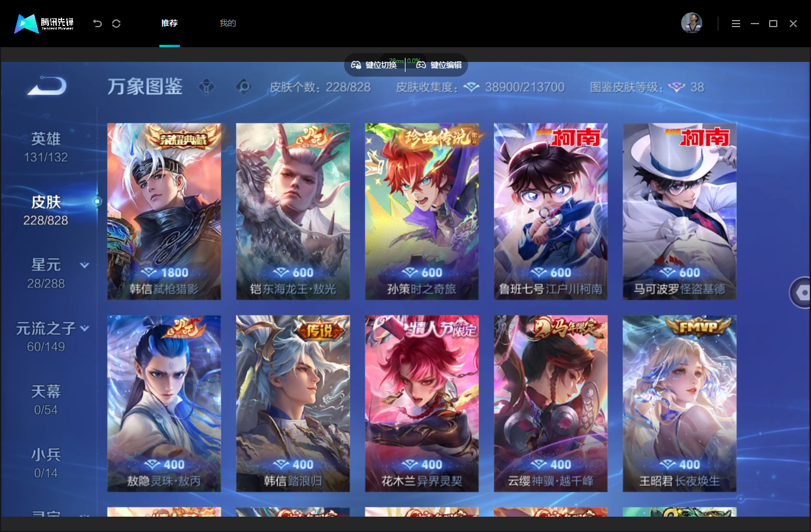Open the 花木兰 异界灵契 skin card
Screen dimensions: 811x532
[x=422, y=403]
